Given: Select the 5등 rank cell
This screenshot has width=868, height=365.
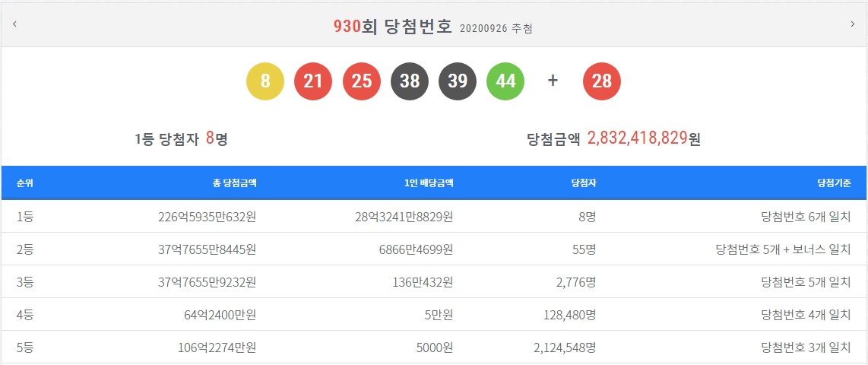Looking at the screenshot, I should pyautogui.click(x=25, y=348).
